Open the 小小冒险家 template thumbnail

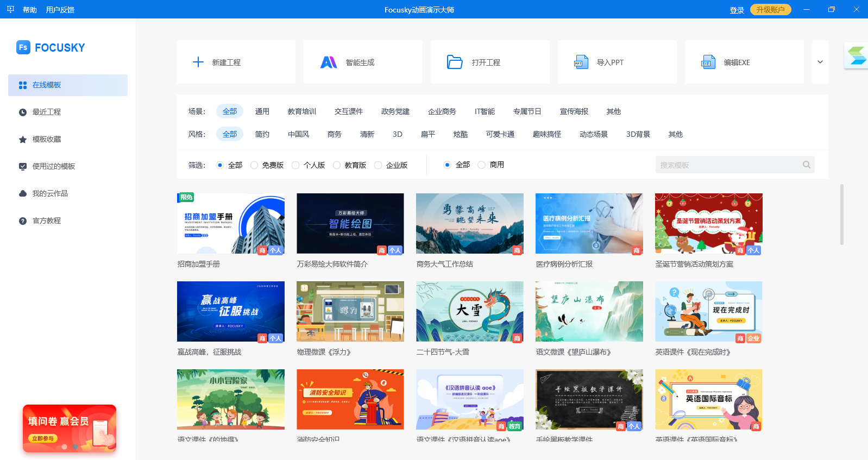(x=231, y=399)
